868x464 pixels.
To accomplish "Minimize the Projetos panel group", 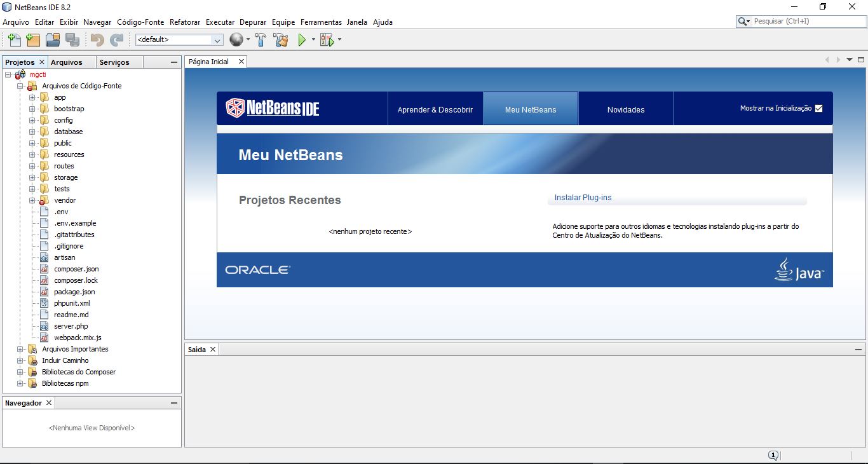I will pyautogui.click(x=174, y=62).
